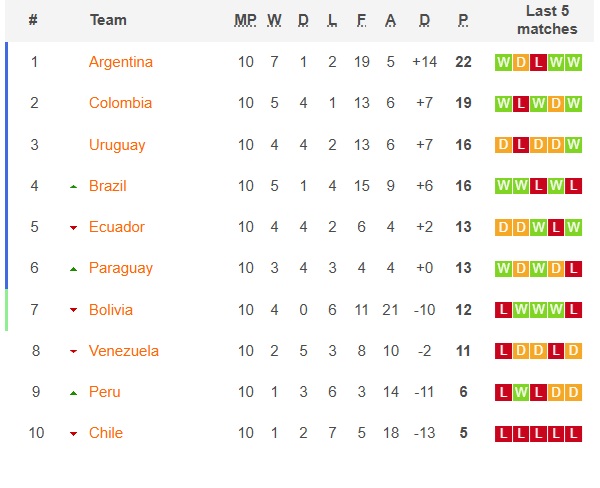Click Uruguay's green W result badge
This screenshot has height=488, width=600.
[573, 145]
